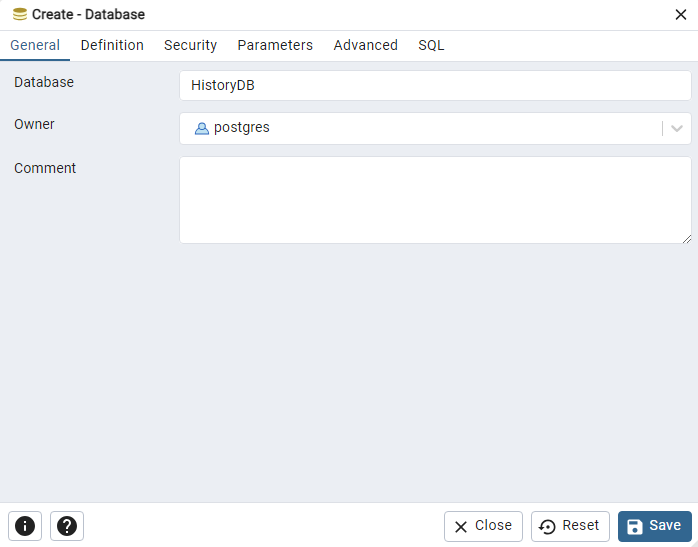Click the floppy disk icon on Save
Screen dimensions: 698x547
pyautogui.click(x=635, y=526)
